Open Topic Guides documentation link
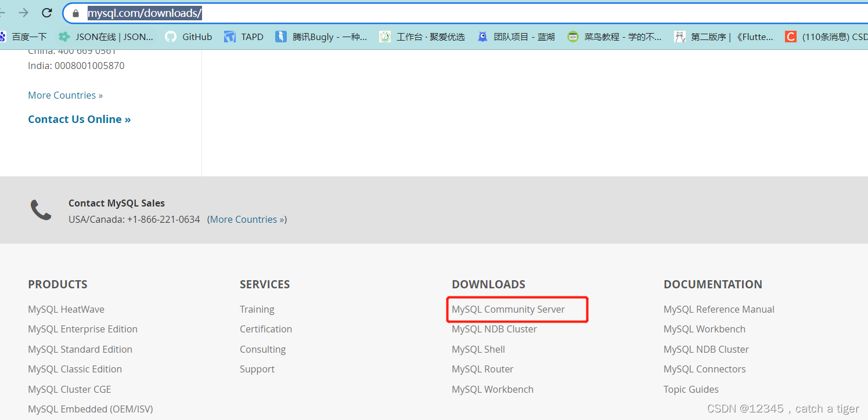This screenshot has width=868, height=420. tap(691, 389)
